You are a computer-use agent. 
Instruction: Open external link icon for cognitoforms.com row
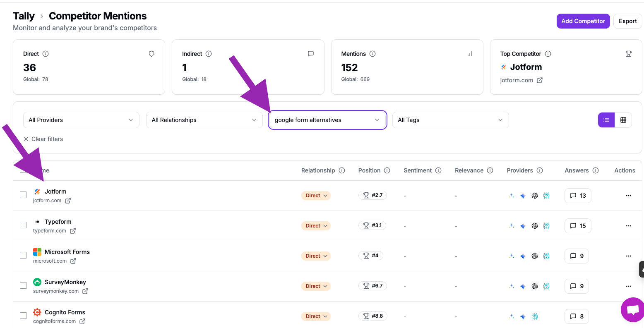click(x=82, y=321)
